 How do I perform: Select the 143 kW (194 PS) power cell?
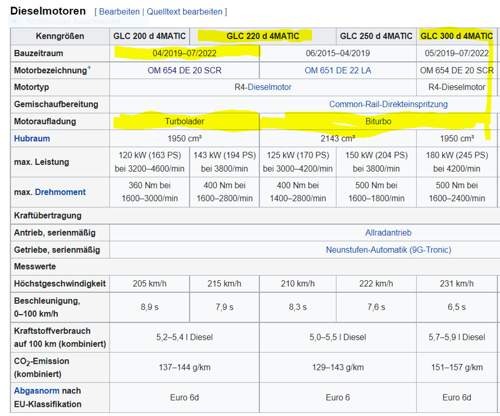pyautogui.click(x=224, y=162)
